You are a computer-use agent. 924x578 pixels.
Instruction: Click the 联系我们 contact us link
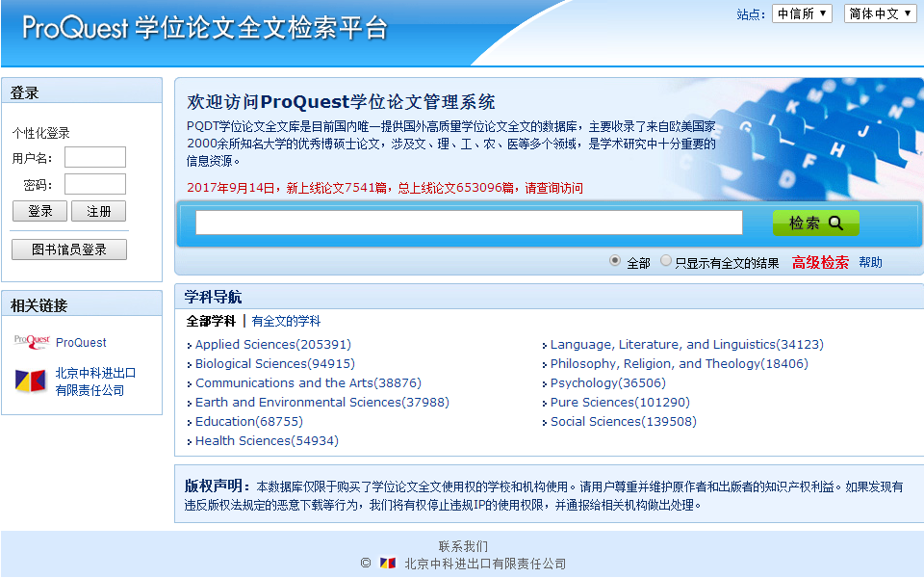(463, 546)
